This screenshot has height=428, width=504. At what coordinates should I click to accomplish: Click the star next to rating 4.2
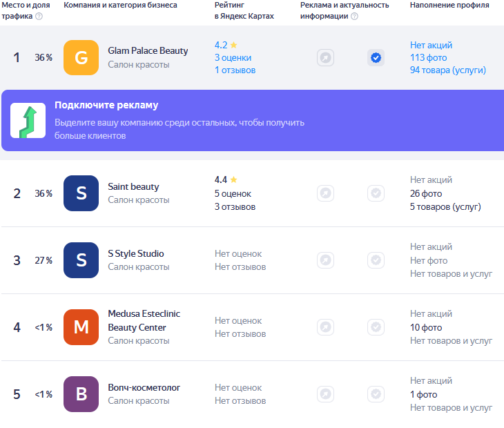click(233, 45)
